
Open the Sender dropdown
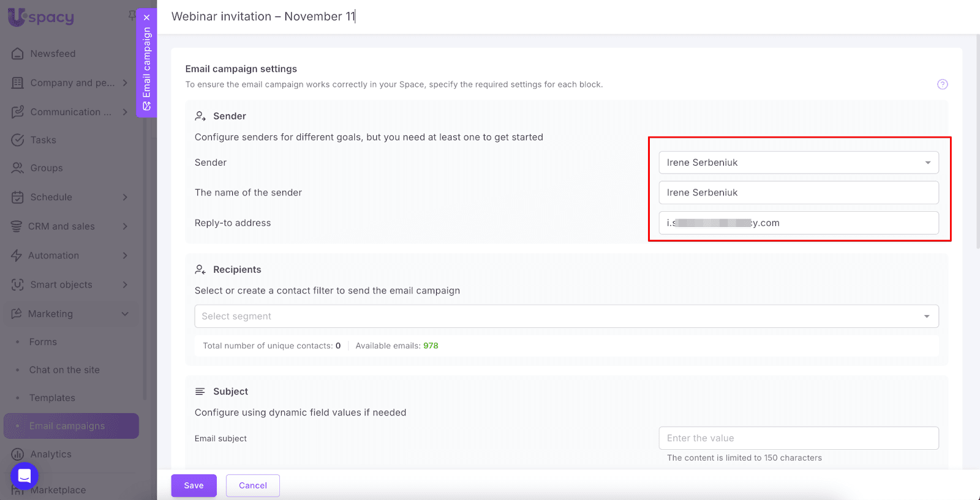point(798,163)
